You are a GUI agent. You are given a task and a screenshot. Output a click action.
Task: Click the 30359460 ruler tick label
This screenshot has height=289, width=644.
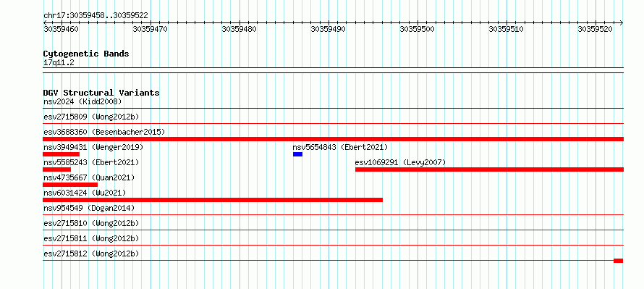(x=61, y=29)
